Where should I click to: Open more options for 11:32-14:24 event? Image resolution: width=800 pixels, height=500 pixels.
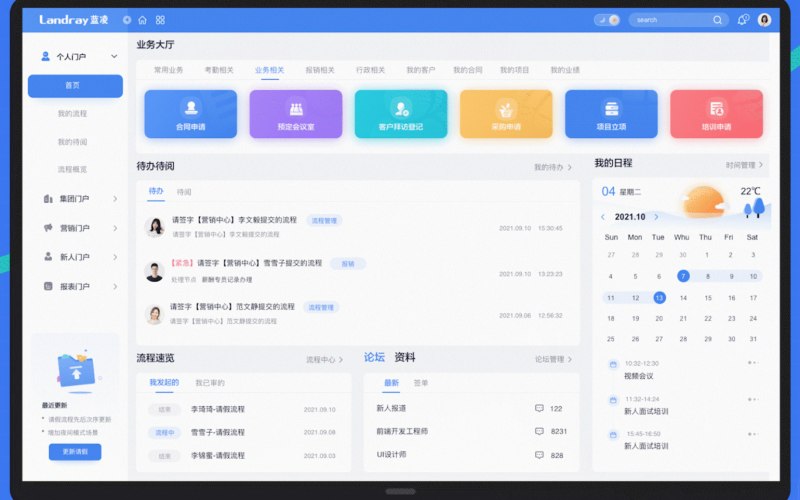pos(753,399)
